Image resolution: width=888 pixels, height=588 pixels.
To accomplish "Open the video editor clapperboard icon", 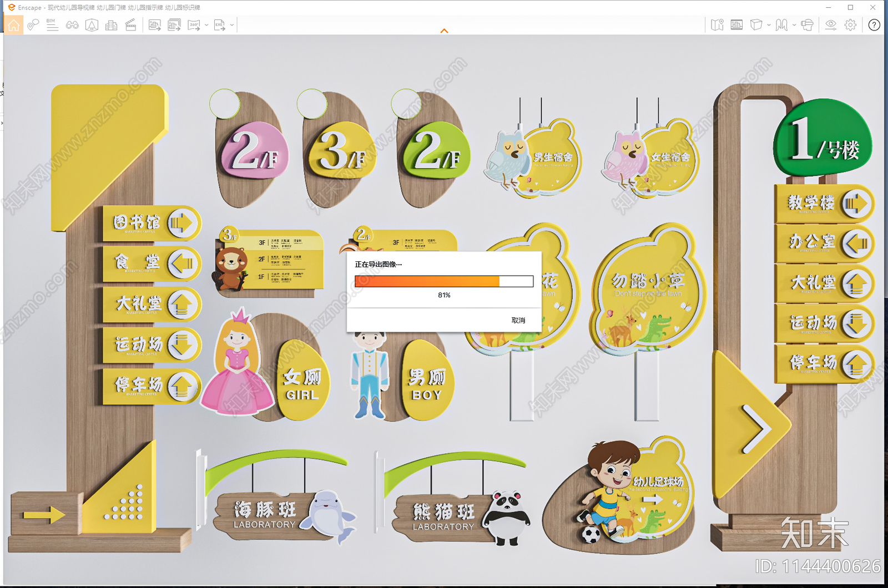I will [131, 25].
